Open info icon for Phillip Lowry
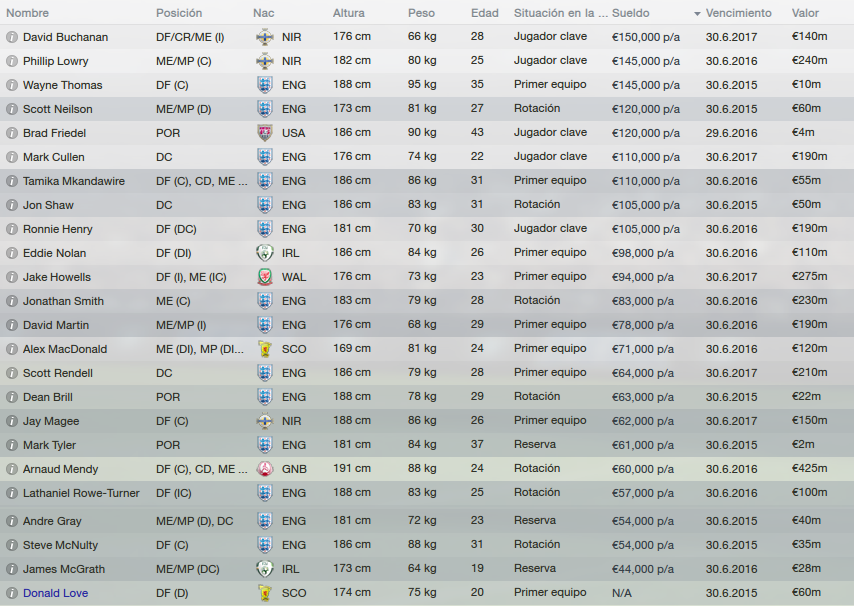This screenshot has width=854, height=606. 11,61
